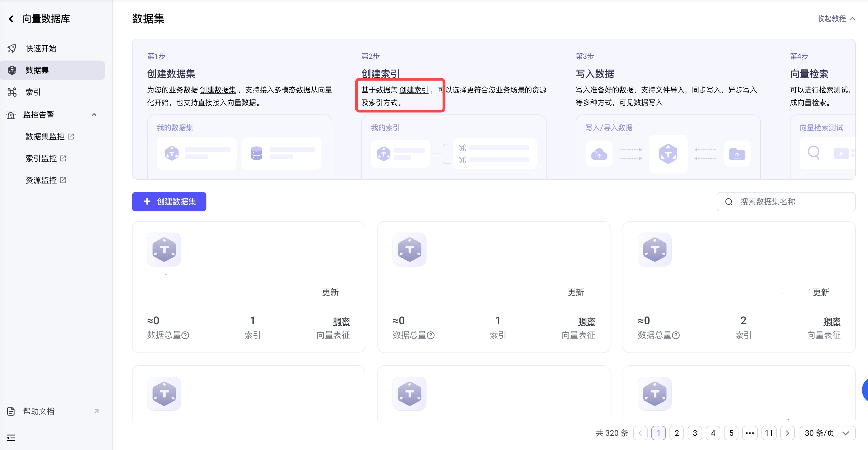Open 快速开始 rocket icon in sidebar
Image resolution: width=868 pixels, height=450 pixels.
(12, 48)
